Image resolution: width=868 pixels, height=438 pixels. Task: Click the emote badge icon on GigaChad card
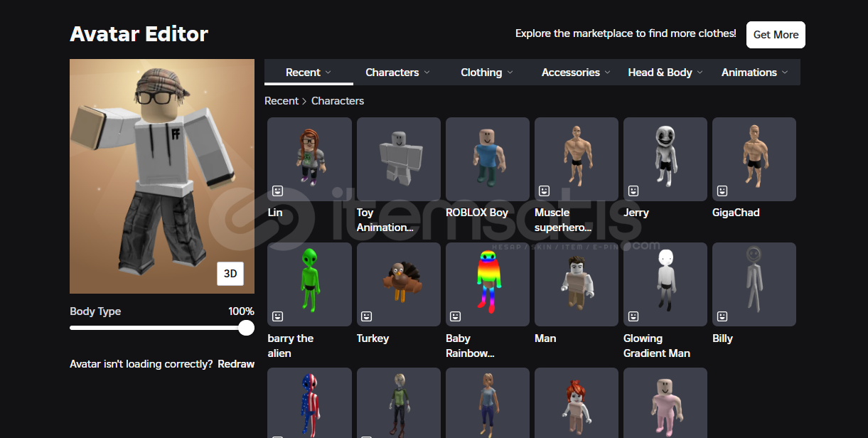[722, 191]
